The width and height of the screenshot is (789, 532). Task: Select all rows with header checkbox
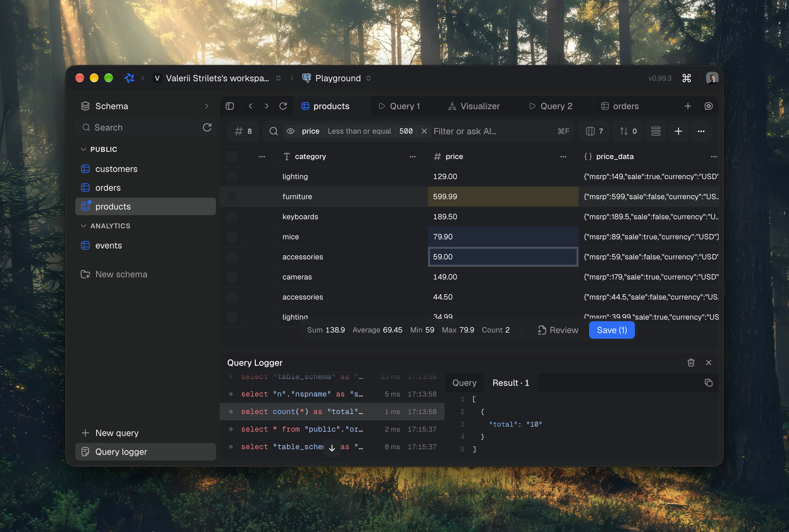[232, 157]
